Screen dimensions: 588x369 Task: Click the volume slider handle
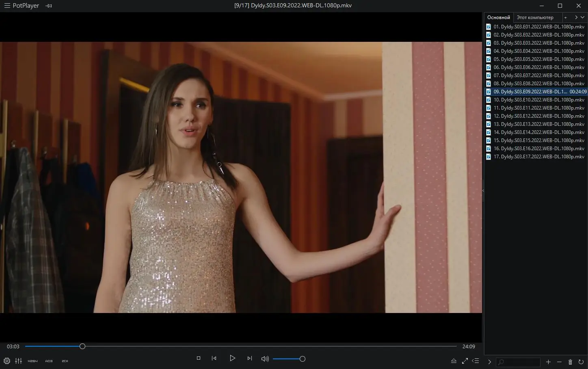pyautogui.click(x=302, y=359)
